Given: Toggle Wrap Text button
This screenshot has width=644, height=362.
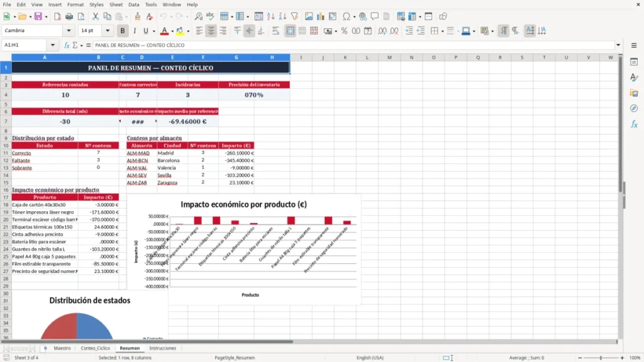Looking at the screenshot, I should pos(275,31).
